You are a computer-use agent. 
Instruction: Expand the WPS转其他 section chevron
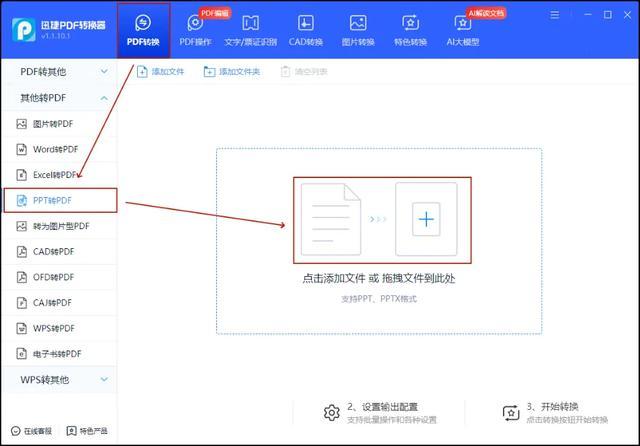104,379
